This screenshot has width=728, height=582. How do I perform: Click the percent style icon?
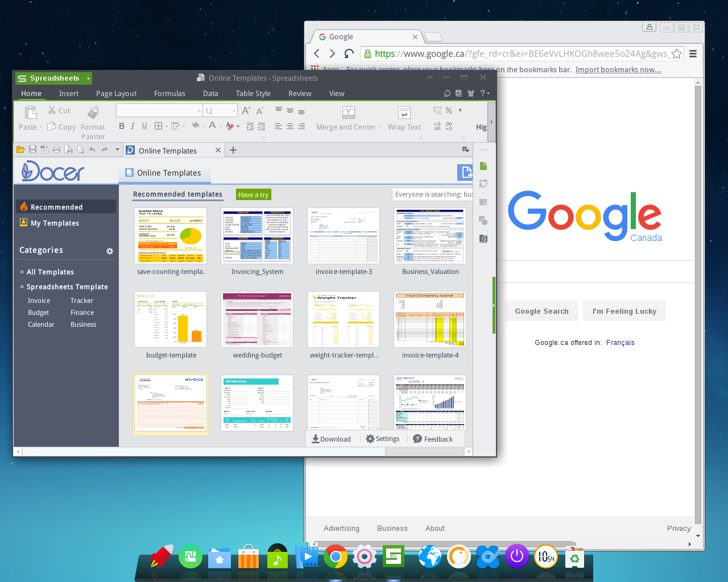tap(449, 110)
